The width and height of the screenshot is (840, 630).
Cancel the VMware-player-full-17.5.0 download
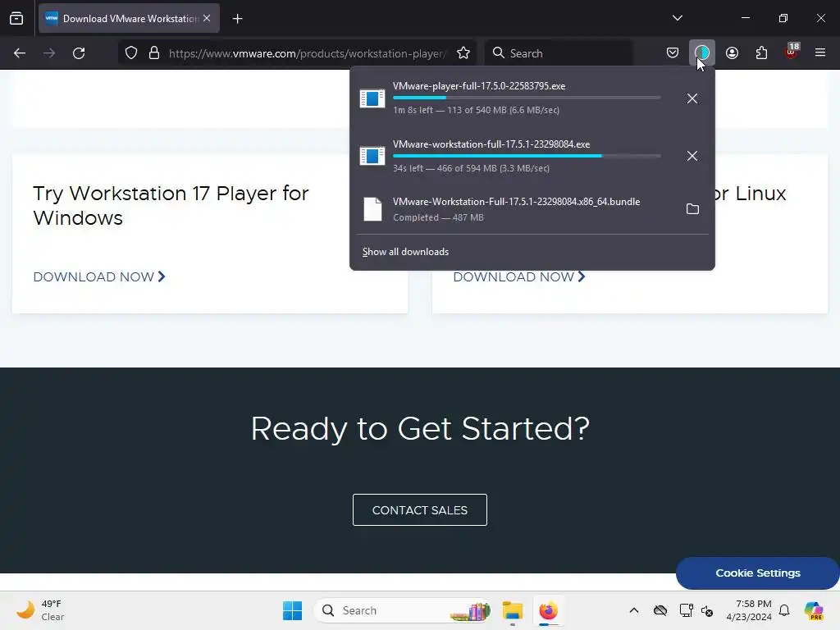[692, 98]
